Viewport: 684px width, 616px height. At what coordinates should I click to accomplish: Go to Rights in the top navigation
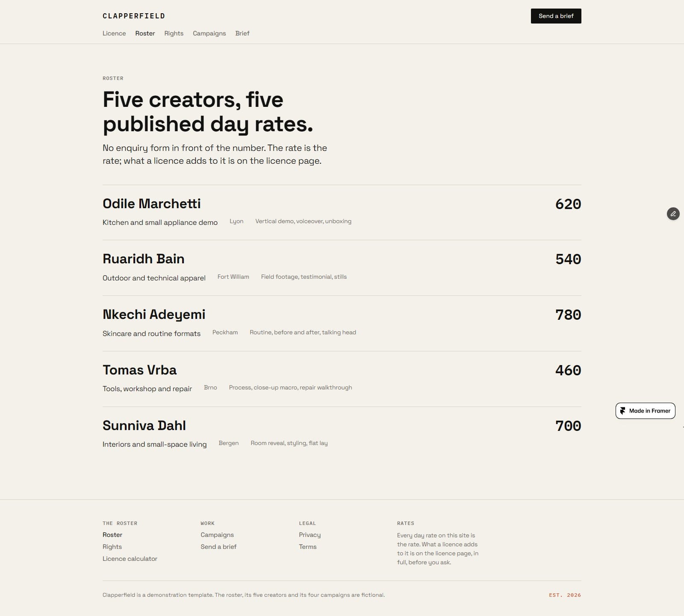[174, 33]
